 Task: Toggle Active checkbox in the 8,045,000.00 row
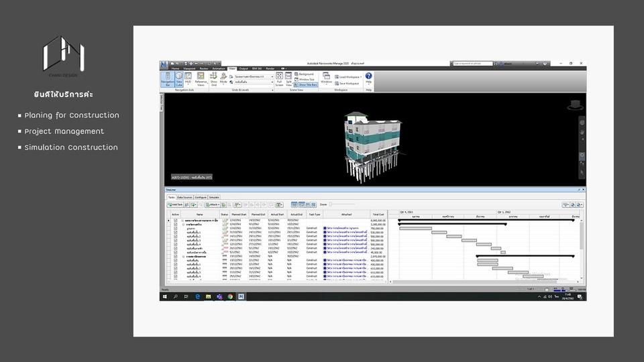pyautogui.click(x=175, y=221)
